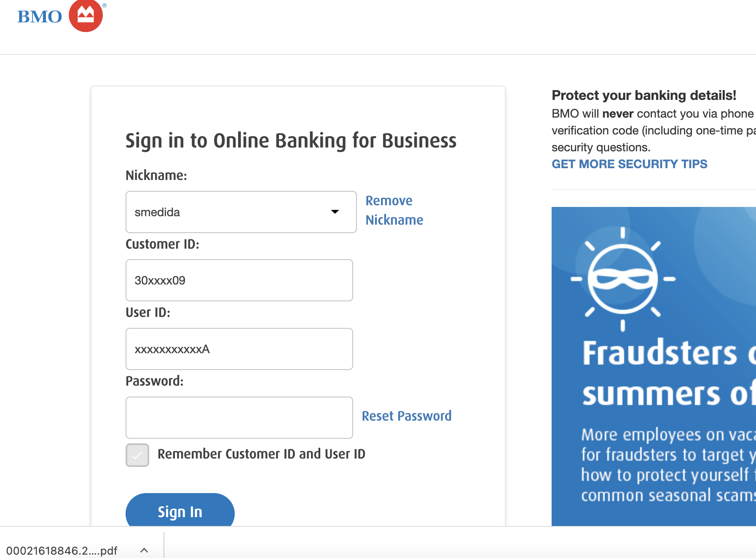Open the Nickname dropdown arrow
The image size is (756, 558).
tap(335, 212)
